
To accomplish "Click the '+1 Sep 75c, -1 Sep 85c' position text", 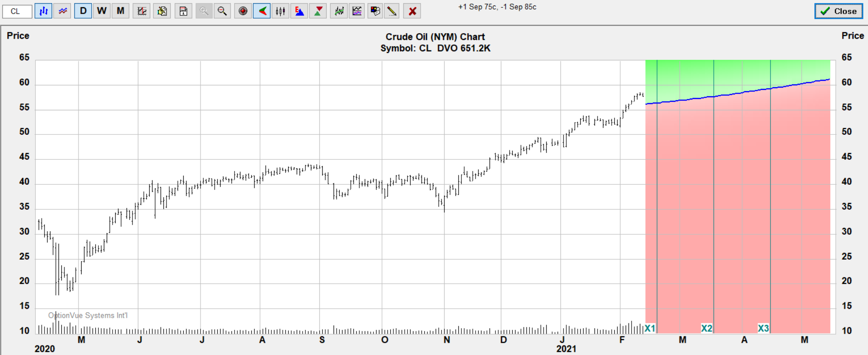I will tap(497, 7).
